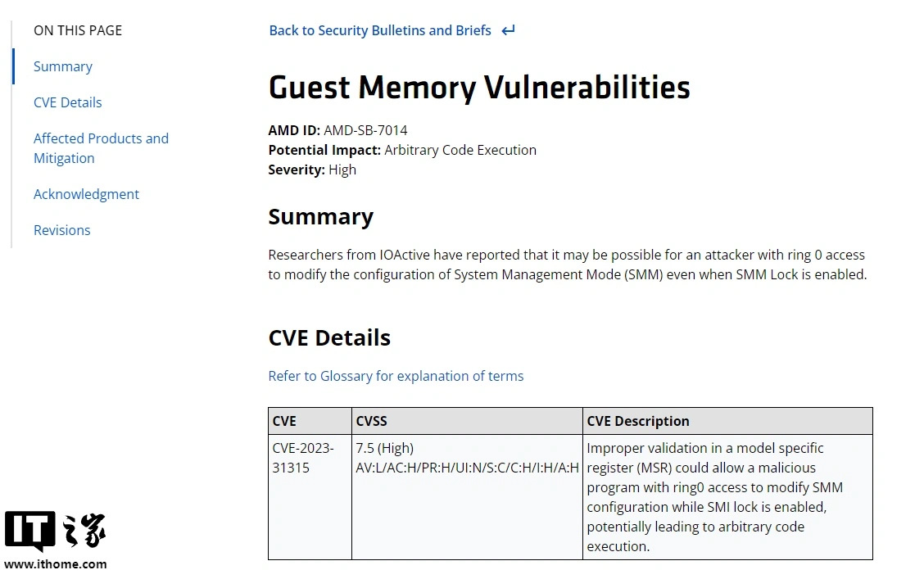Open Refer to Glossary for explanation link
Screen dimensions: 924x579
pyautogui.click(x=396, y=376)
